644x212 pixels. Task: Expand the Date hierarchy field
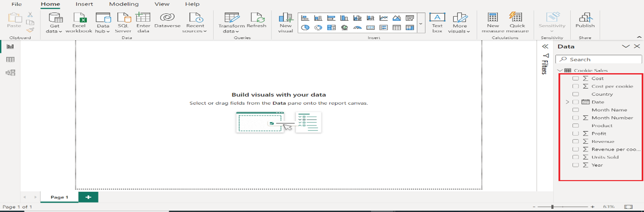567,102
